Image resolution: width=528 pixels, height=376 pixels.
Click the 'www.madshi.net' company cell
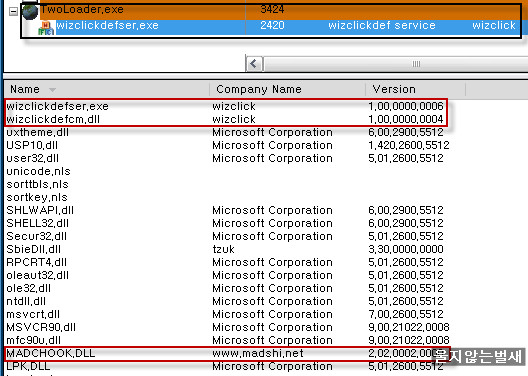[258, 353]
